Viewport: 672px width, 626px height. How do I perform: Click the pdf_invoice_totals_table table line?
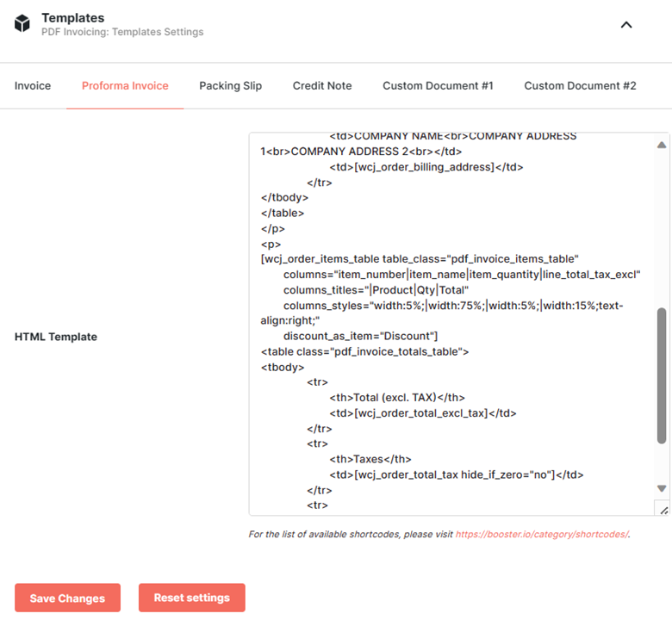364,352
